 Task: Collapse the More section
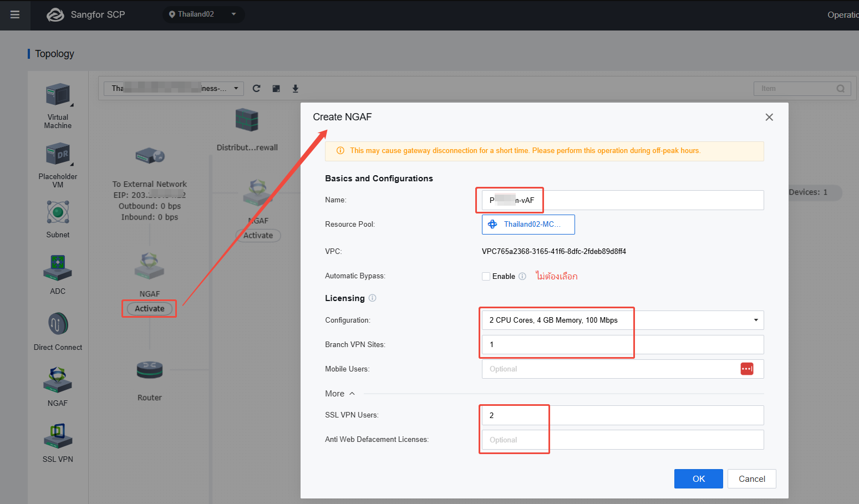point(340,394)
